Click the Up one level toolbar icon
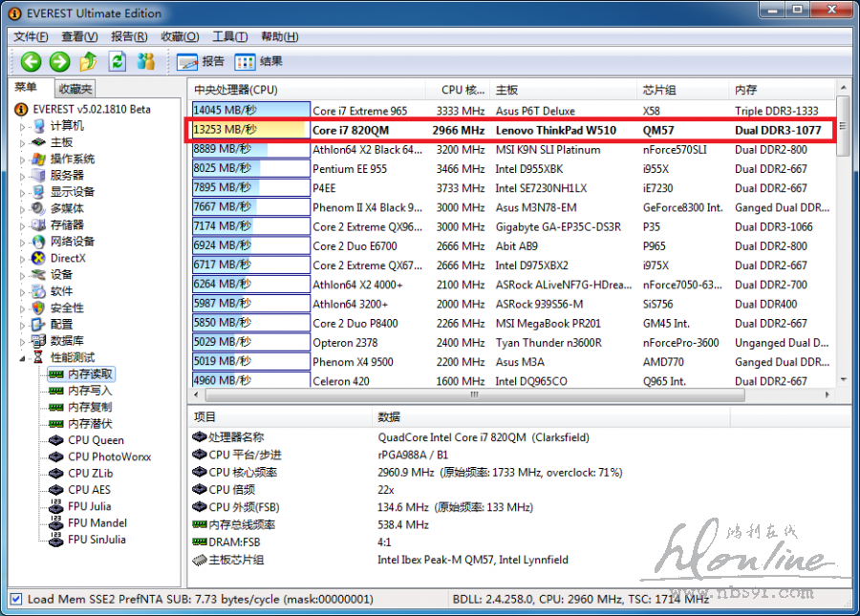The height and width of the screenshot is (616, 860). tap(89, 62)
